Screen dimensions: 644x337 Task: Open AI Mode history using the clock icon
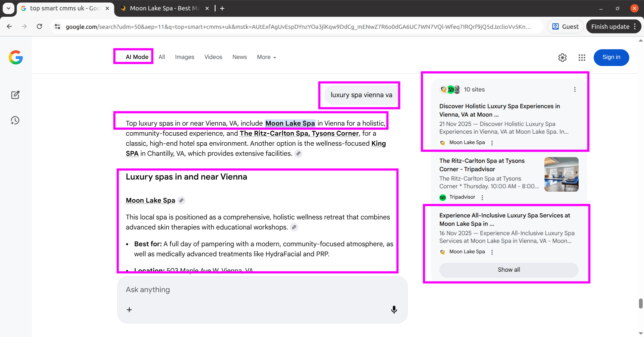pyautogui.click(x=15, y=120)
